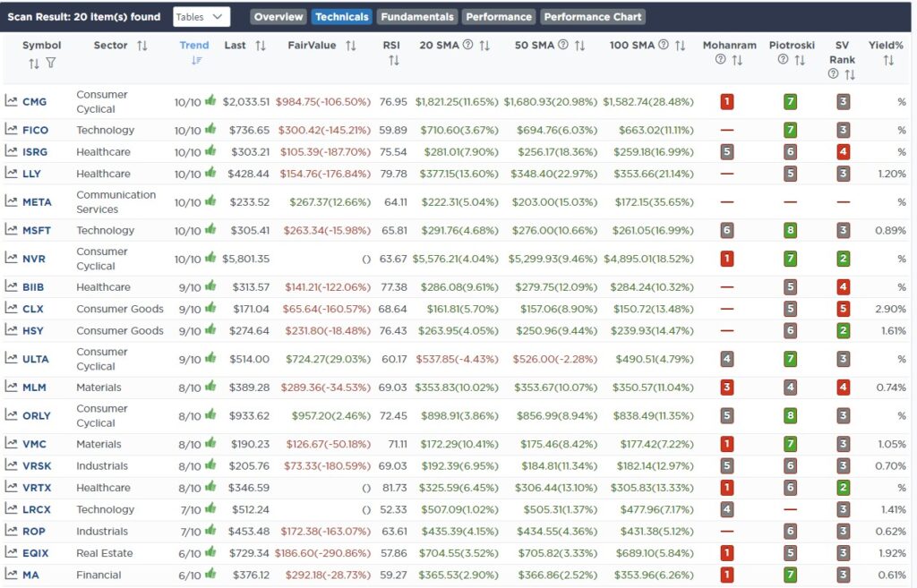Open the META symbol link
Viewport: 917px width, 588px height.
[37, 201]
